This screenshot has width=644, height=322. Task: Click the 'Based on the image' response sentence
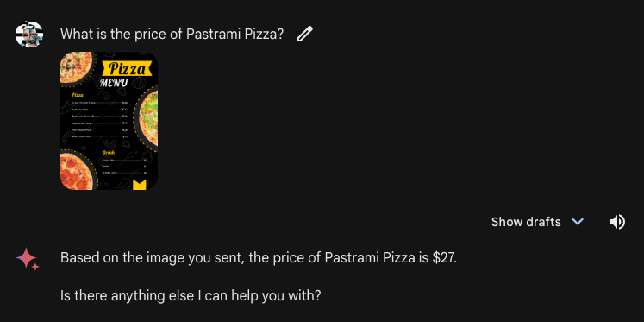point(259,258)
